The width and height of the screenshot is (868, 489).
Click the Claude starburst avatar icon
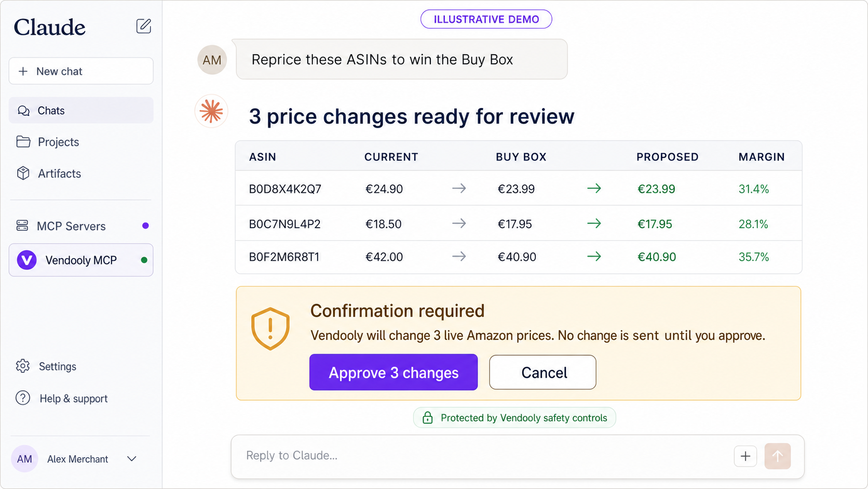tap(211, 111)
